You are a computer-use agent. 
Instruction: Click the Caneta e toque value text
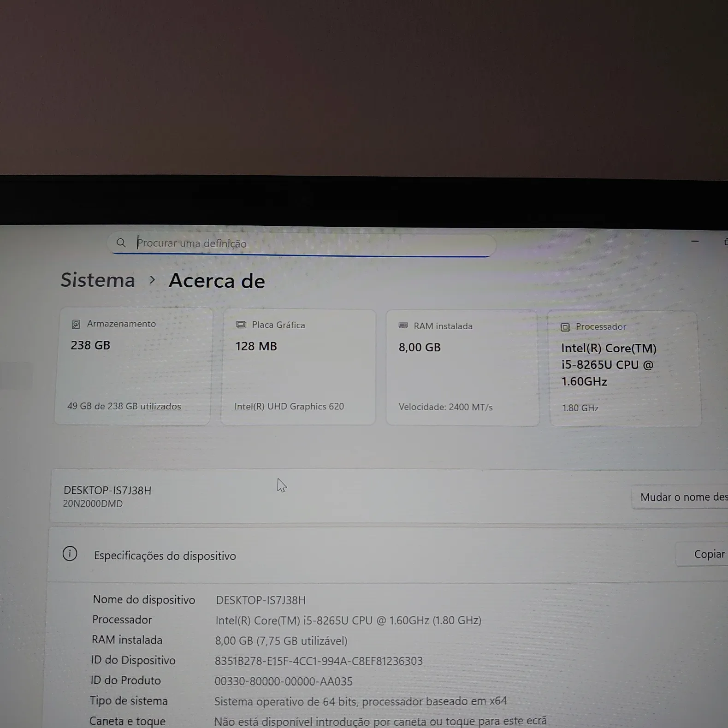(x=380, y=721)
